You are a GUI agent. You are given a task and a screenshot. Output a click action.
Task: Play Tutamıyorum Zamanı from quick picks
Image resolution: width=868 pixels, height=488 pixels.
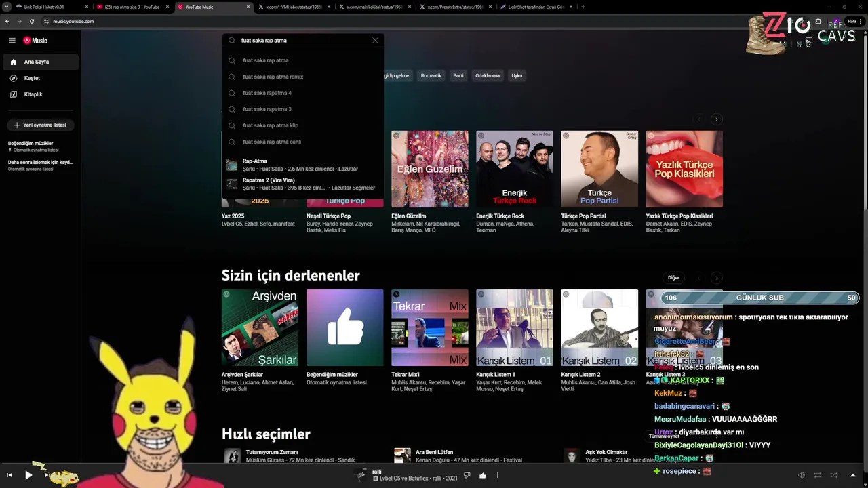pyautogui.click(x=233, y=455)
